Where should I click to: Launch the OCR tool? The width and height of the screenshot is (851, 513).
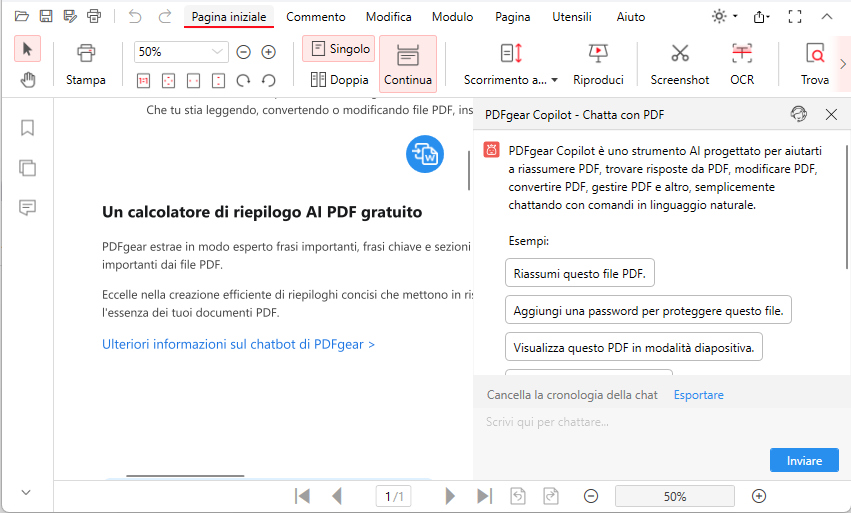[x=742, y=64]
